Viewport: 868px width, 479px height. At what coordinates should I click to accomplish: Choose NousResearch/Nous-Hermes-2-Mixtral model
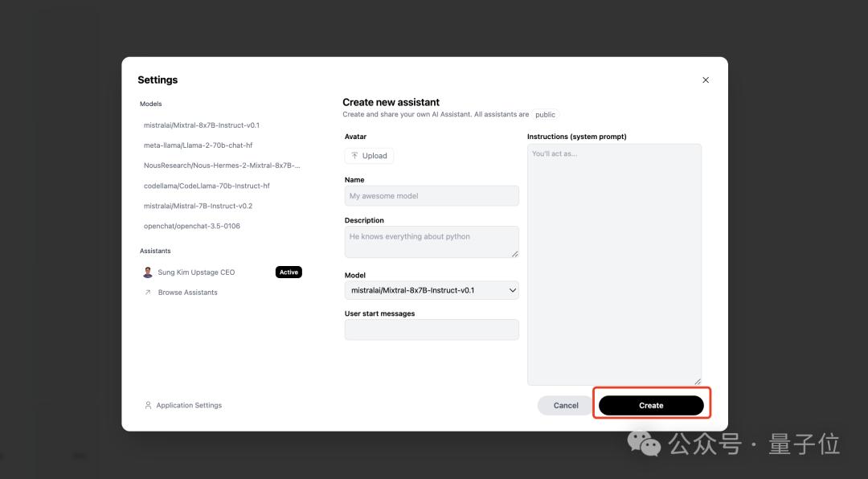221,166
